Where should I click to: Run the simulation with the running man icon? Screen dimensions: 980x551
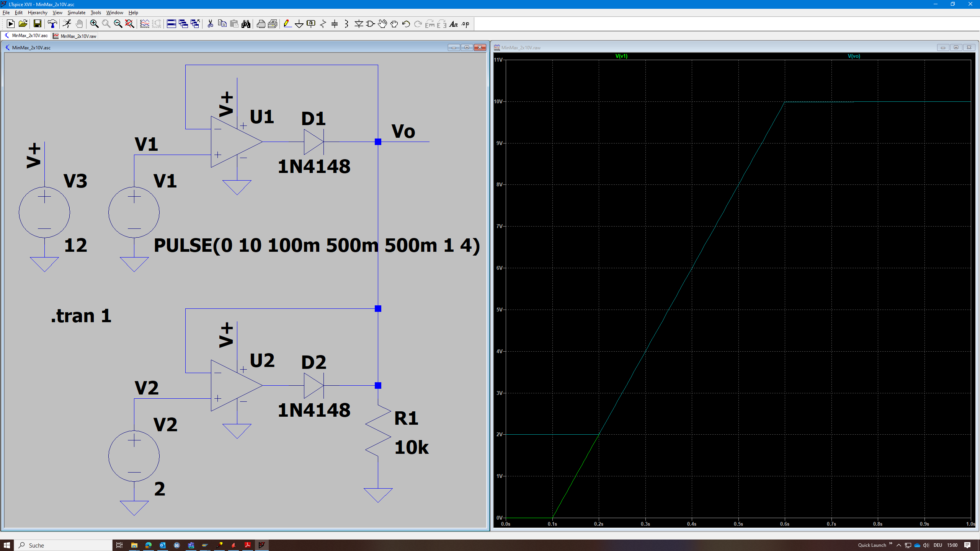point(67,24)
